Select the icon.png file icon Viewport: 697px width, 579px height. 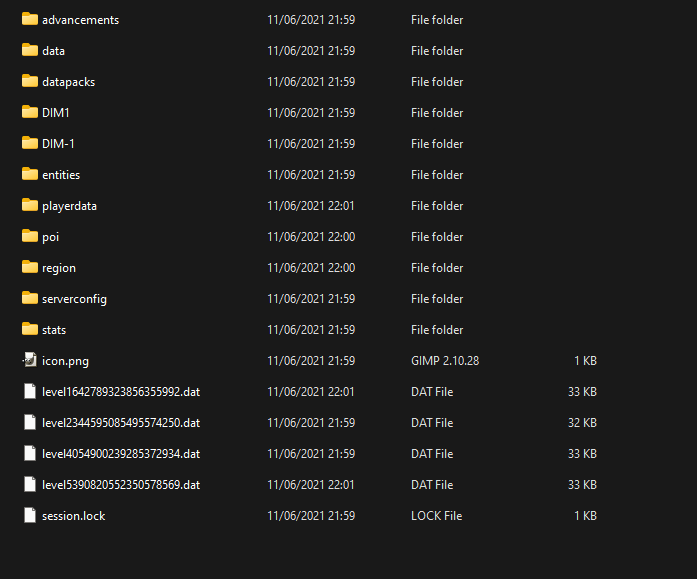click(29, 361)
